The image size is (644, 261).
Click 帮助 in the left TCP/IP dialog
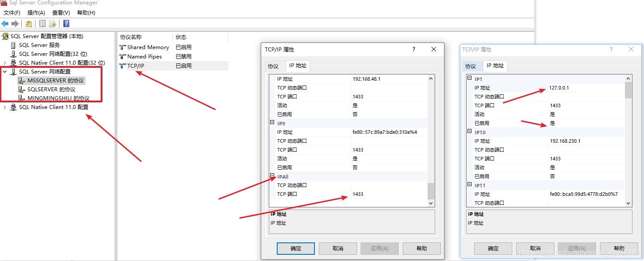click(x=422, y=249)
